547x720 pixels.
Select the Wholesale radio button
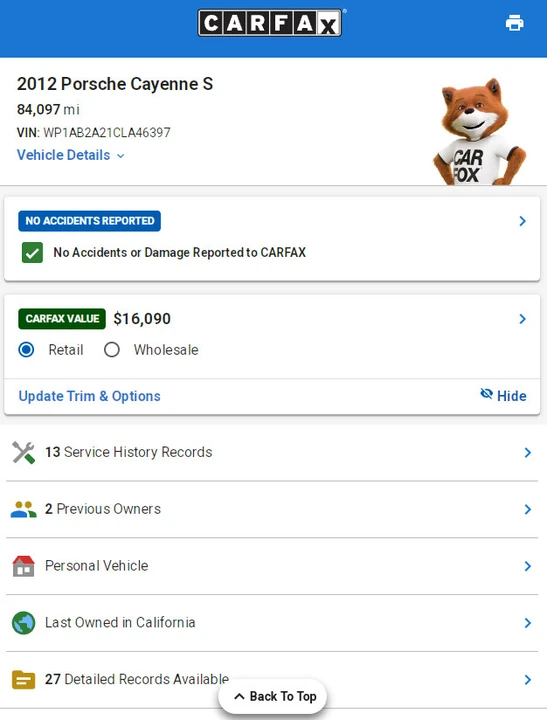(112, 350)
